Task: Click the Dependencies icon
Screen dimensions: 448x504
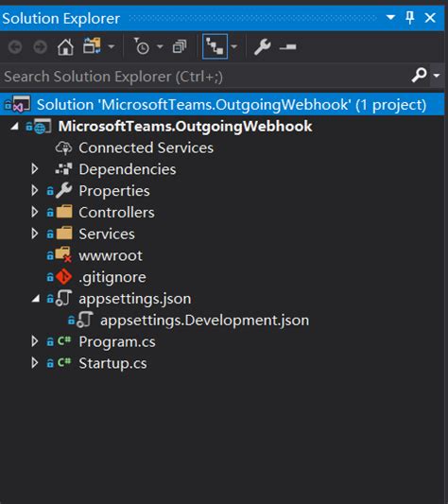Action: click(x=63, y=169)
